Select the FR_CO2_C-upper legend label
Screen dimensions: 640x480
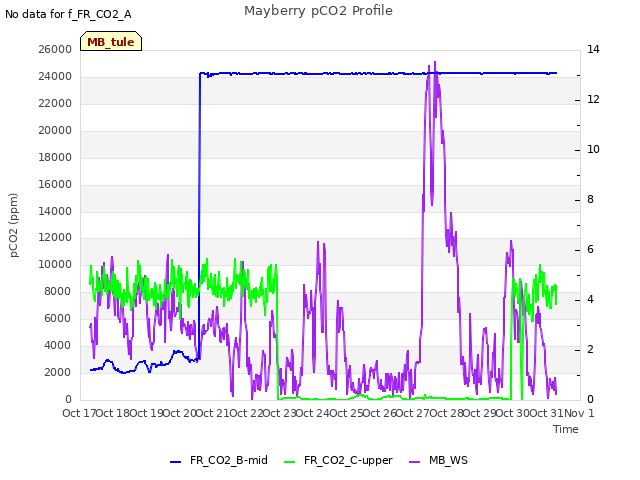[348, 460]
